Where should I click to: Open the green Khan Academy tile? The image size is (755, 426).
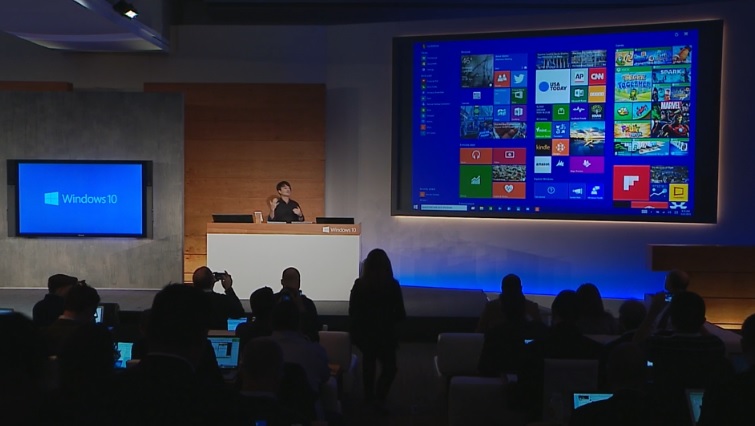coord(597,112)
